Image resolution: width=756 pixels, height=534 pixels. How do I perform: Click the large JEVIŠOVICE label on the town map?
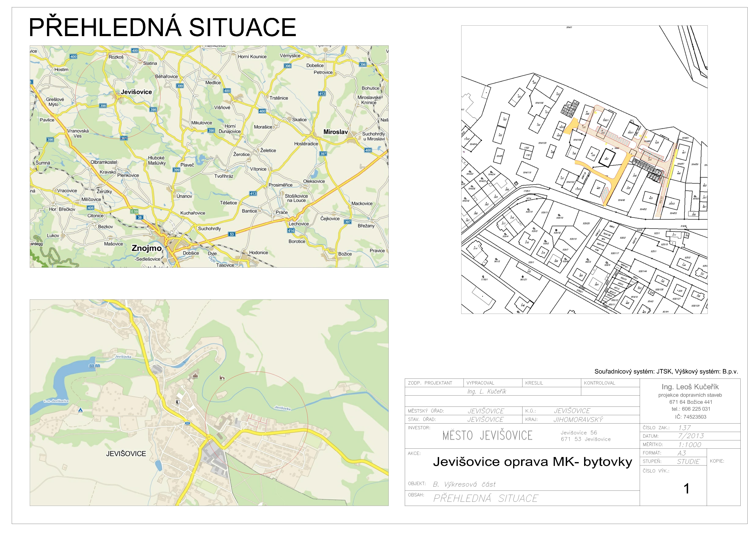(126, 454)
